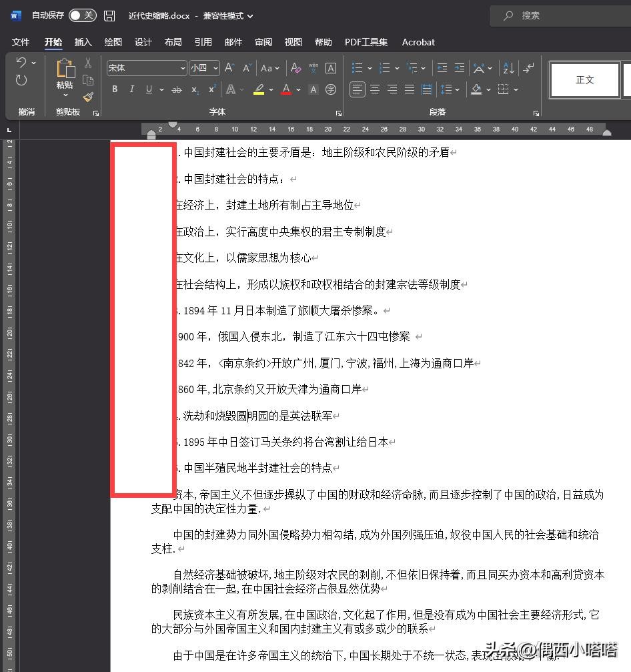The width and height of the screenshot is (631, 672).
Task: Click the Decrease Font Size icon
Action: click(247, 67)
